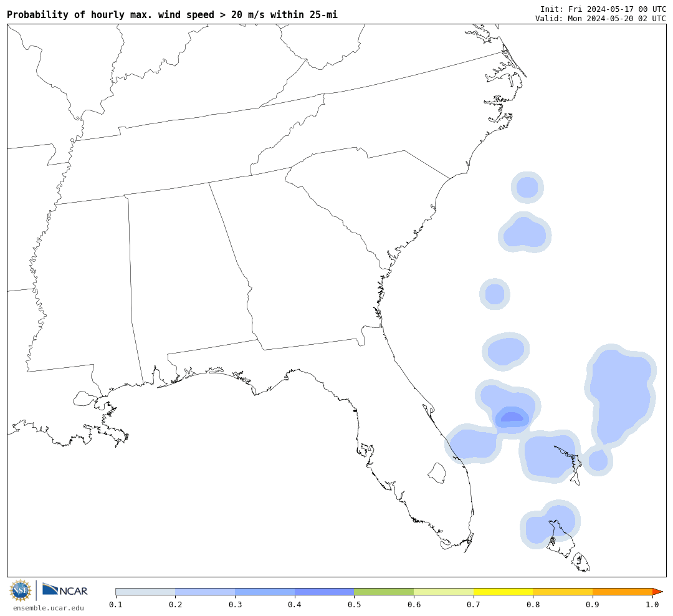Screen dimensions: 673x616
Task: Click the 0.6–0.7 pale yellow-green colorbar segment
Action: (x=444, y=592)
